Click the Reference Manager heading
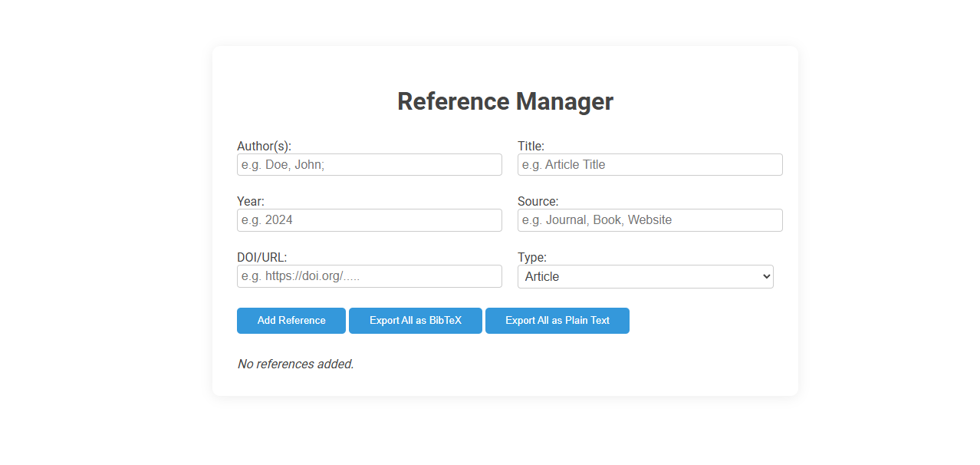Viewport: 980px width, 465px height. [505, 101]
